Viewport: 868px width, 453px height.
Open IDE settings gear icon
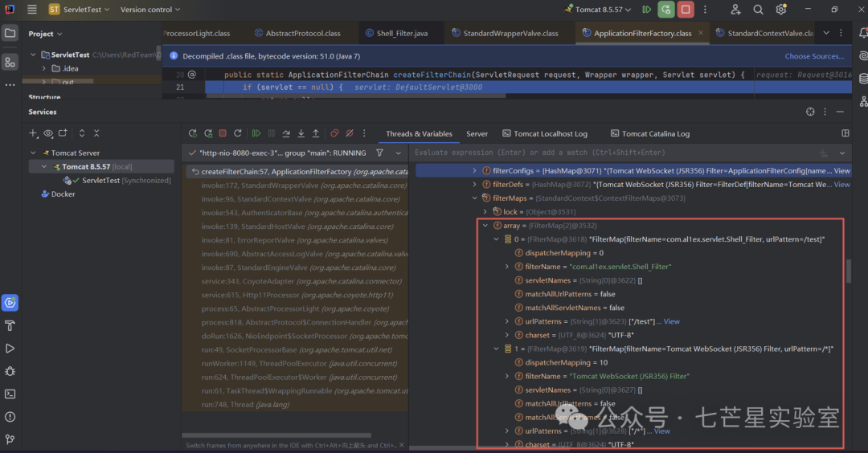pos(781,10)
